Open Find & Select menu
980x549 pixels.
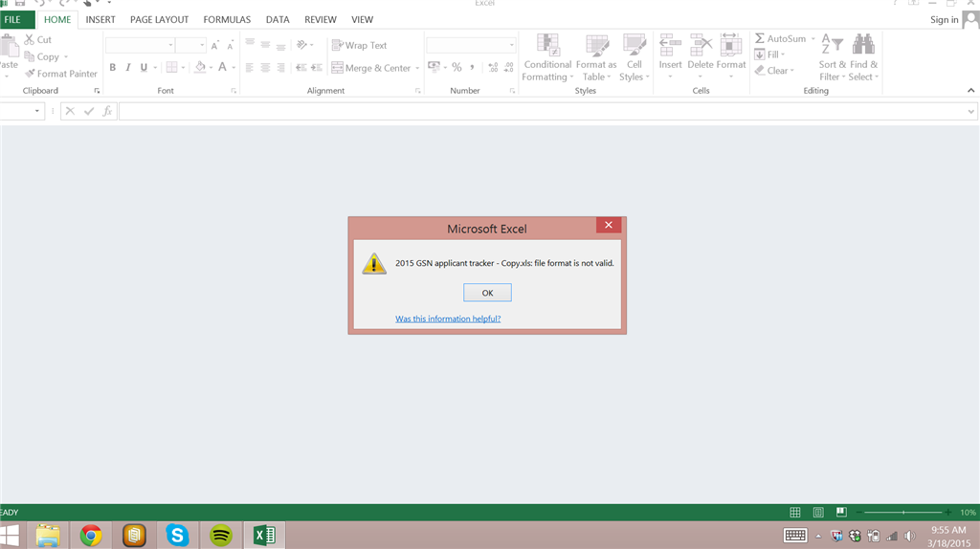[x=863, y=57]
